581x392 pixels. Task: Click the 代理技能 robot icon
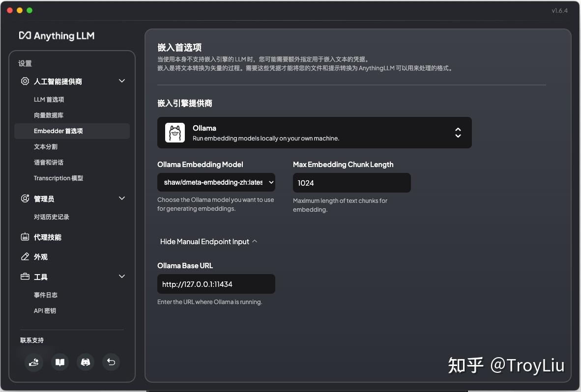click(x=25, y=237)
